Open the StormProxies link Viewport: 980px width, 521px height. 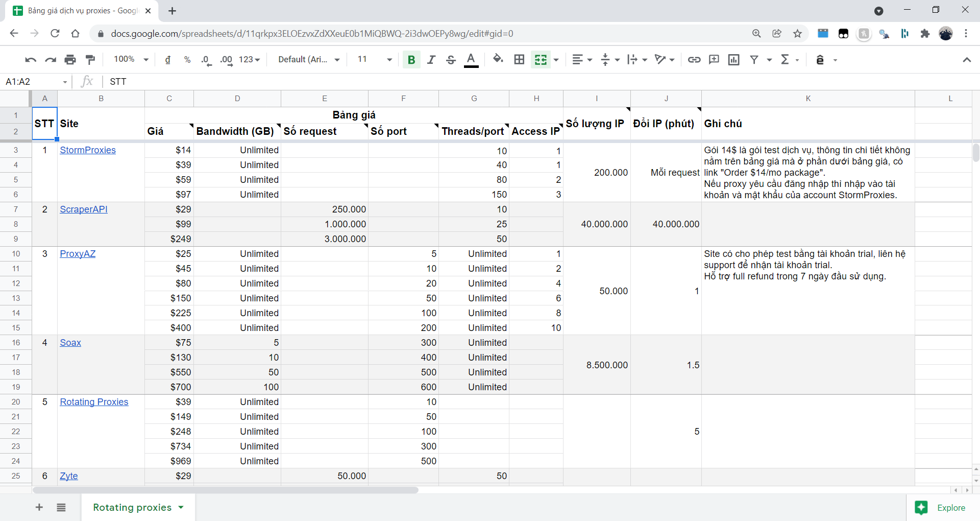(x=88, y=150)
